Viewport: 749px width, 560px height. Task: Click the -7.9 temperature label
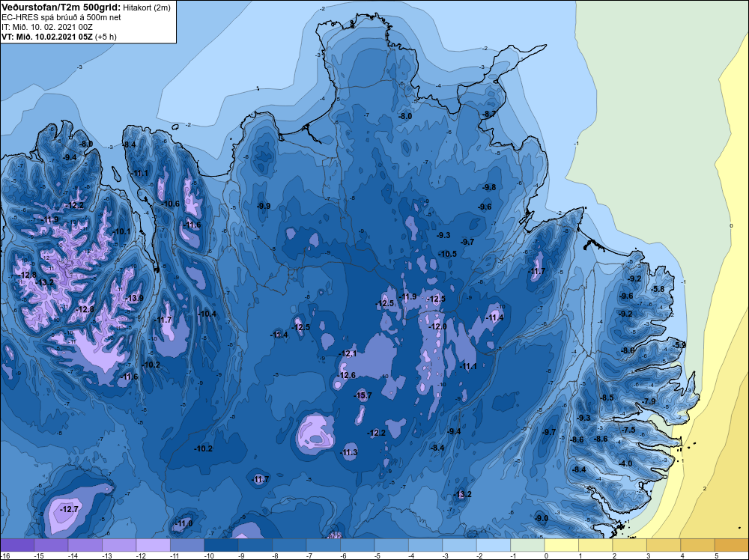[x=649, y=401]
